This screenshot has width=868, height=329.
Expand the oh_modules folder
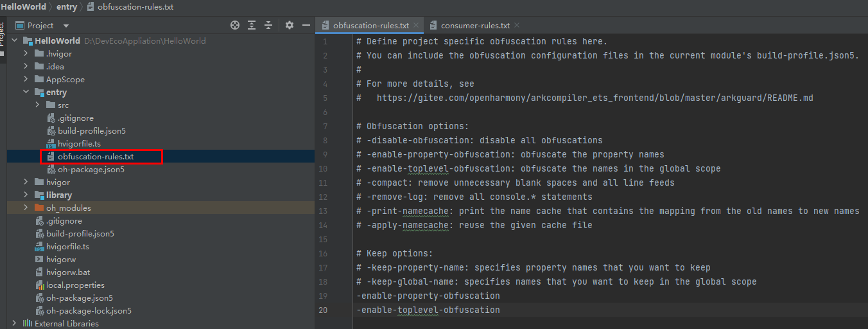[x=26, y=208]
